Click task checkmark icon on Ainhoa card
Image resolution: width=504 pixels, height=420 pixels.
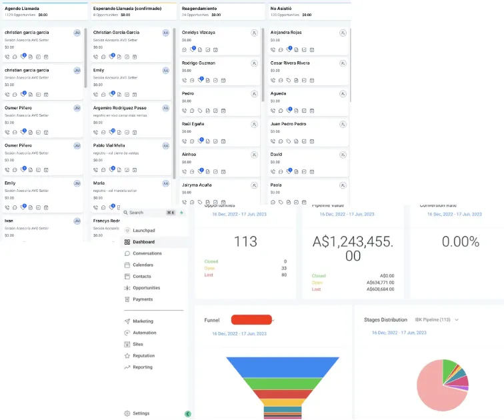coord(215,172)
